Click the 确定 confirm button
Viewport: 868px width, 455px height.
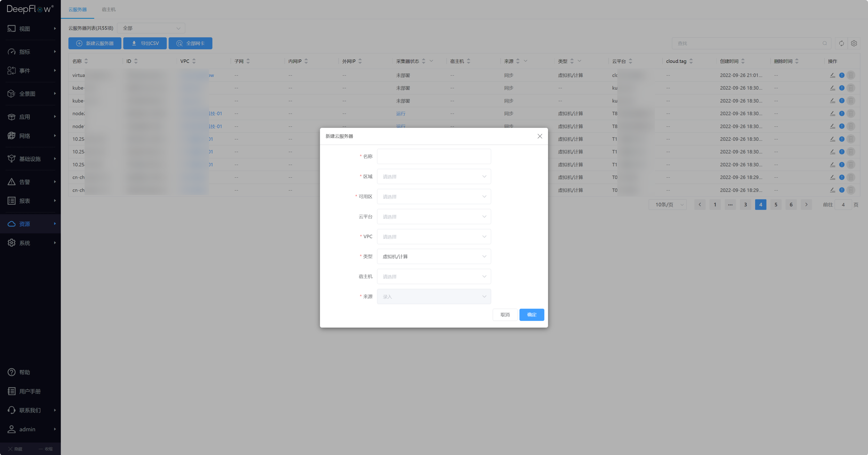coord(531,315)
